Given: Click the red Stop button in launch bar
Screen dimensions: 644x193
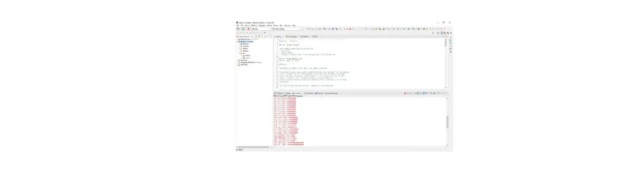Looking at the screenshot, I should click(x=249, y=29).
